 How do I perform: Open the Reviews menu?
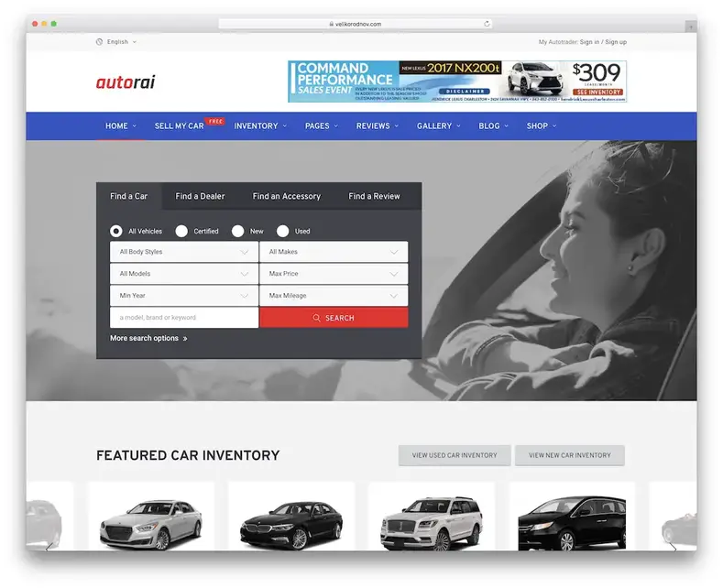378,125
